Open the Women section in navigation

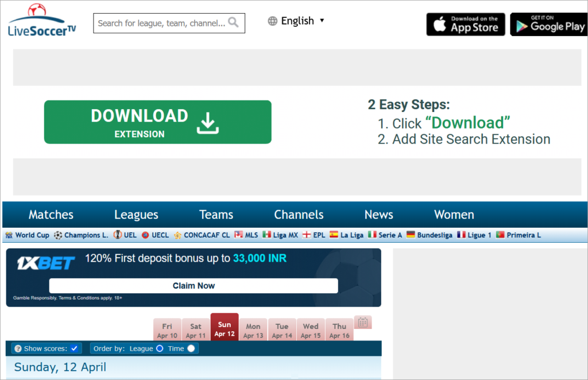[454, 214]
